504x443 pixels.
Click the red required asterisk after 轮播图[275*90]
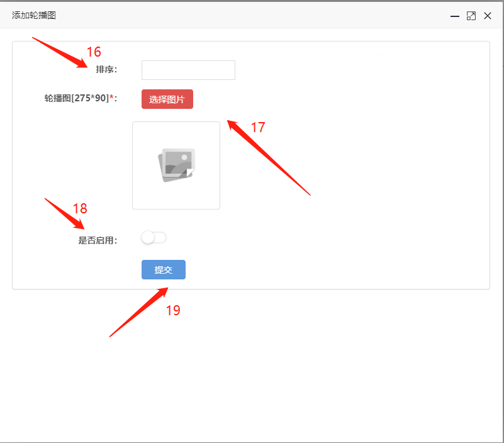[x=111, y=98]
